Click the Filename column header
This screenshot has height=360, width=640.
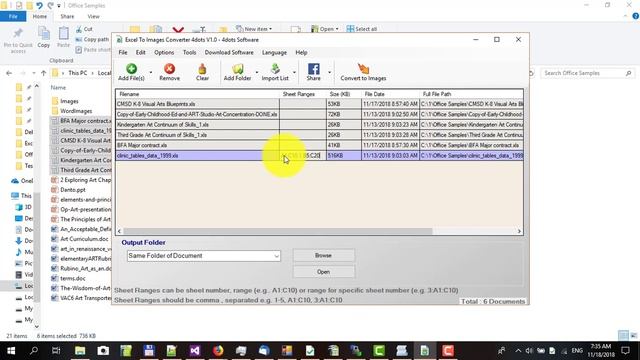coord(198,94)
